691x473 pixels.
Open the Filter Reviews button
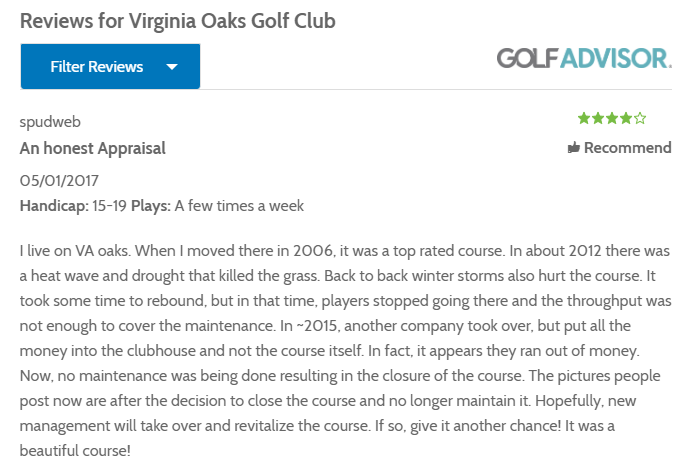point(97,67)
